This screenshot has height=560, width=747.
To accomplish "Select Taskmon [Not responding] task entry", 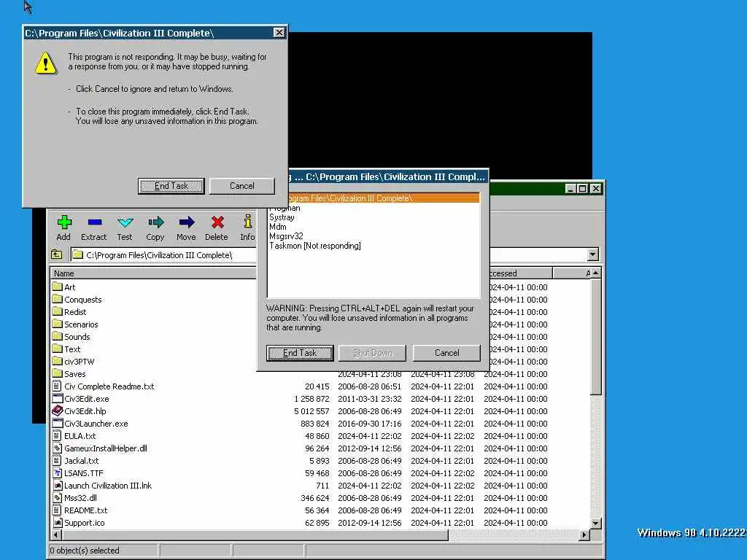I will click(315, 246).
